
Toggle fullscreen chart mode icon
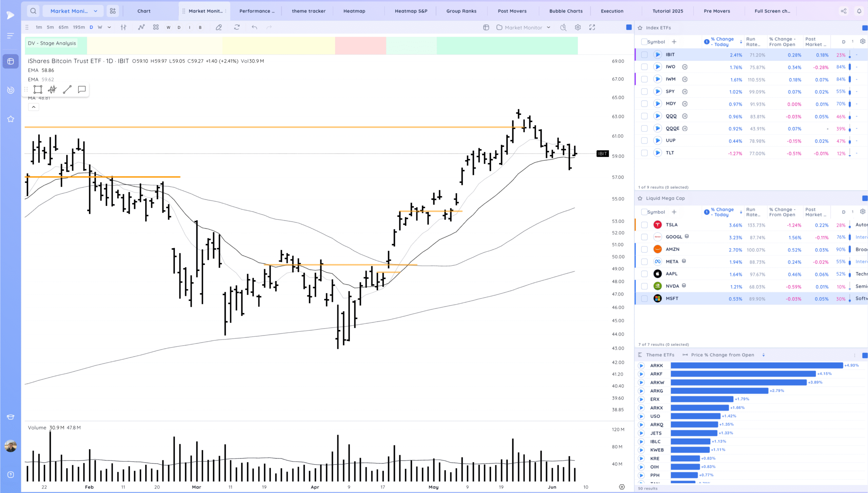[592, 27]
